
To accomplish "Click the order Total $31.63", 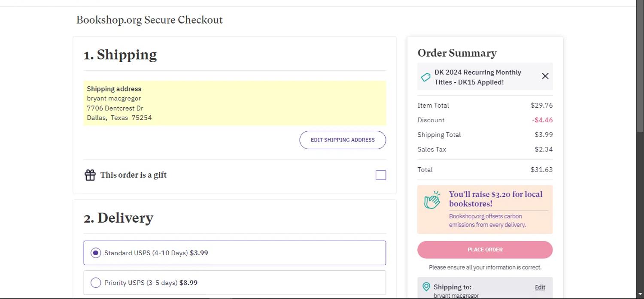I will 542,169.
